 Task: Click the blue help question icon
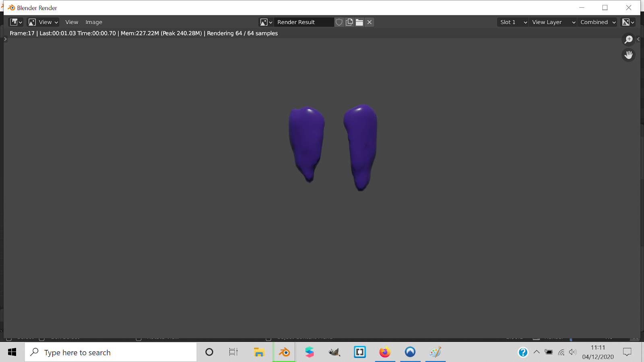pyautogui.click(x=523, y=352)
